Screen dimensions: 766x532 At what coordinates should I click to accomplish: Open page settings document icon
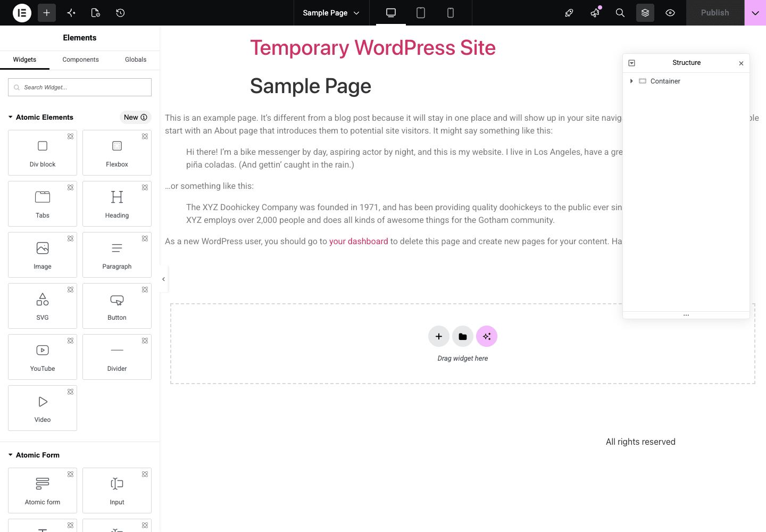[96, 13]
